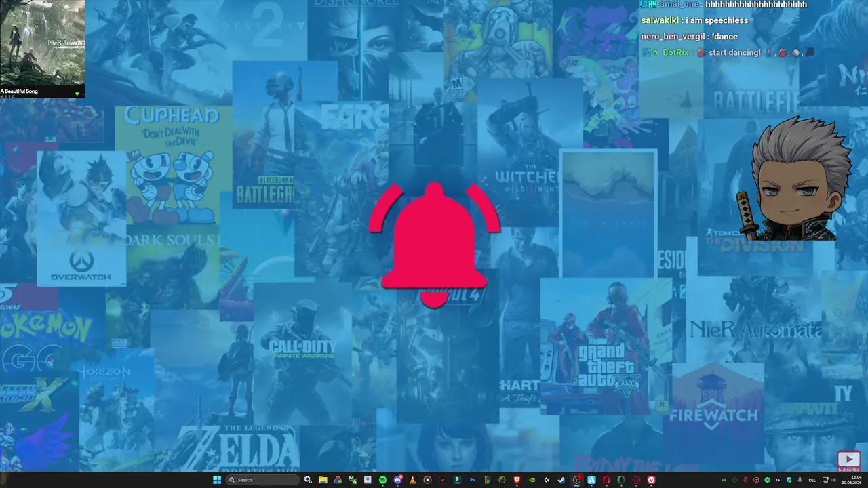Open the network status tray icon
This screenshot has width=868, height=488.
tap(825, 480)
